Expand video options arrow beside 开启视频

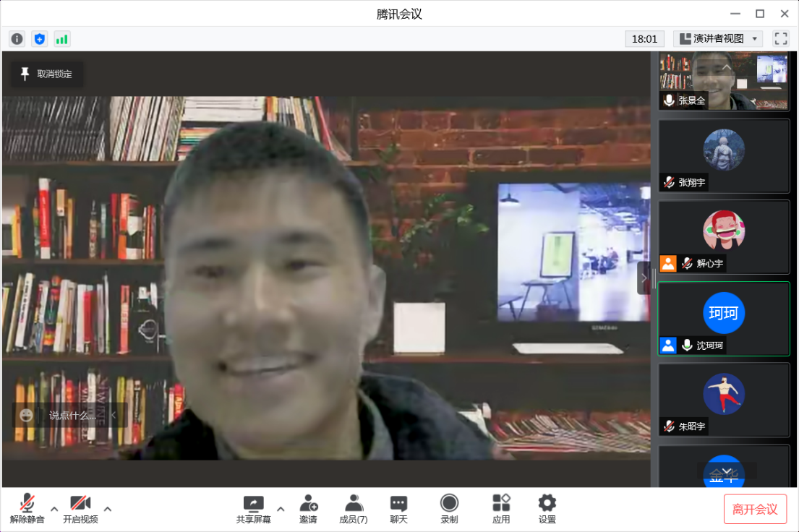108,508
